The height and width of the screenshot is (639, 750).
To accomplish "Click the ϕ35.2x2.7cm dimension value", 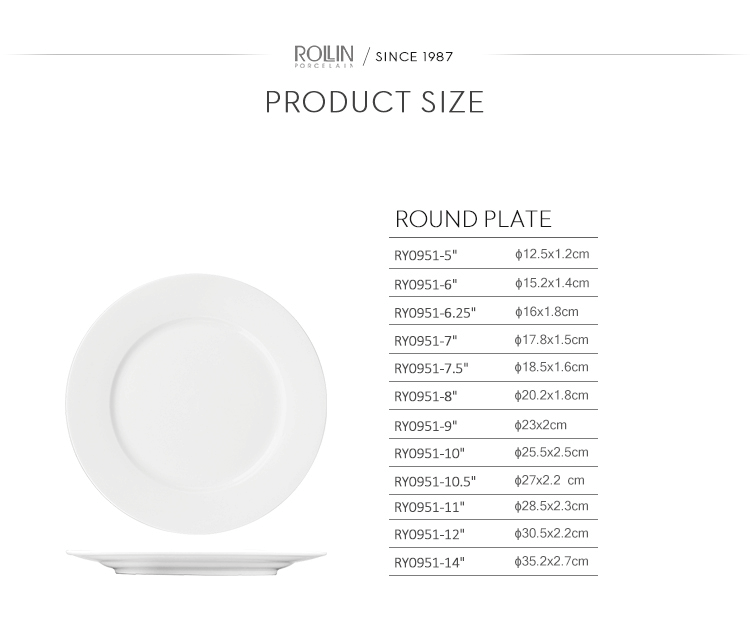I will (552, 562).
